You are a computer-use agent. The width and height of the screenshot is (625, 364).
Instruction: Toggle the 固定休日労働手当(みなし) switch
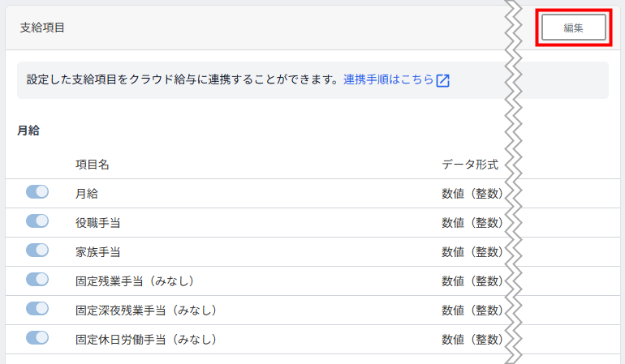pyautogui.click(x=37, y=338)
